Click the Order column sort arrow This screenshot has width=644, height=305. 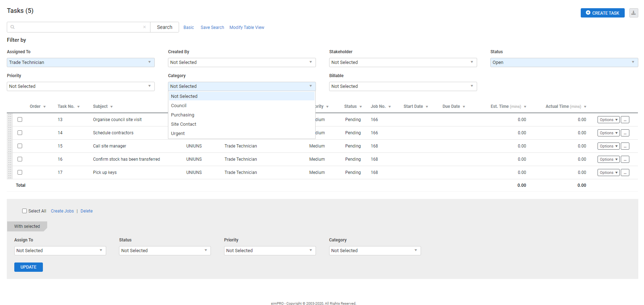(44, 107)
